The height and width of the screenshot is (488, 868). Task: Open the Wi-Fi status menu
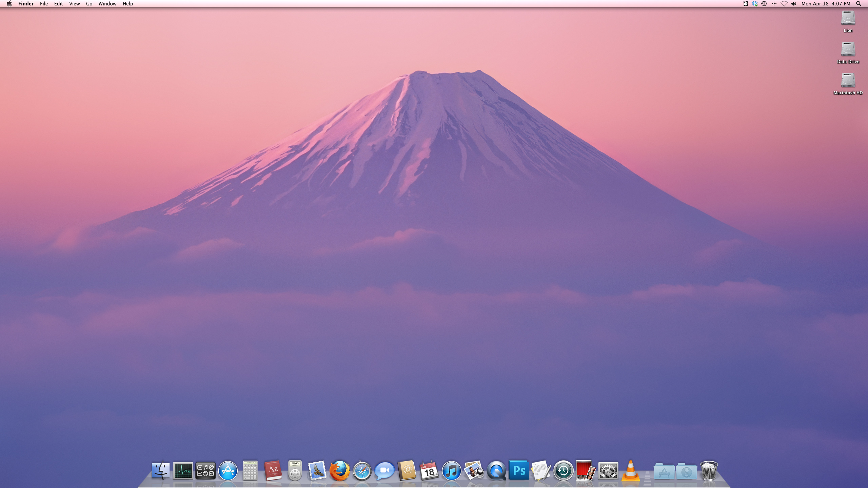pyautogui.click(x=784, y=4)
